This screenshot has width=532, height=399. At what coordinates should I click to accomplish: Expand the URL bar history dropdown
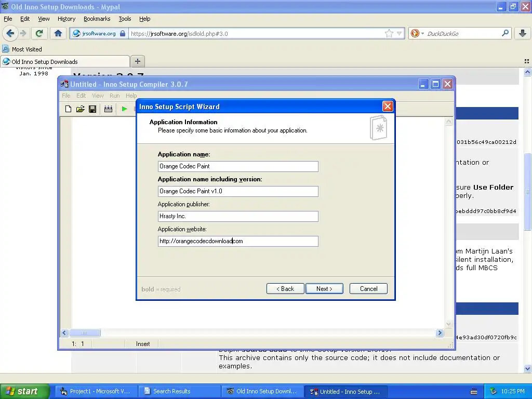pos(400,33)
